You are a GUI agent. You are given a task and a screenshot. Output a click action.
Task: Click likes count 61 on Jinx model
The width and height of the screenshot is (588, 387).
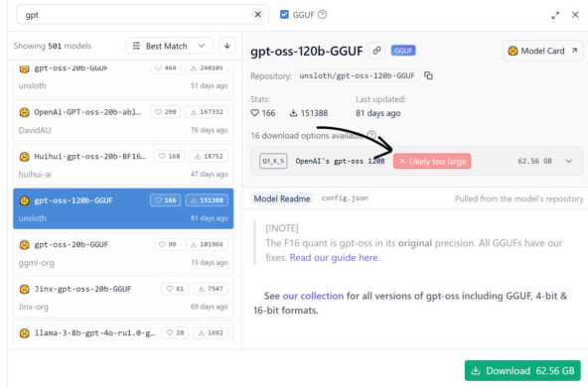click(x=175, y=289)
